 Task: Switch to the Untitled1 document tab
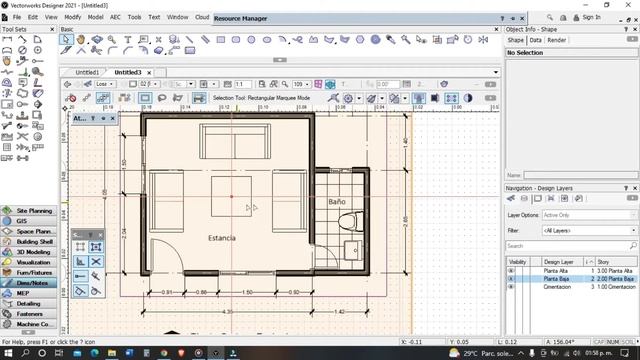87,72
